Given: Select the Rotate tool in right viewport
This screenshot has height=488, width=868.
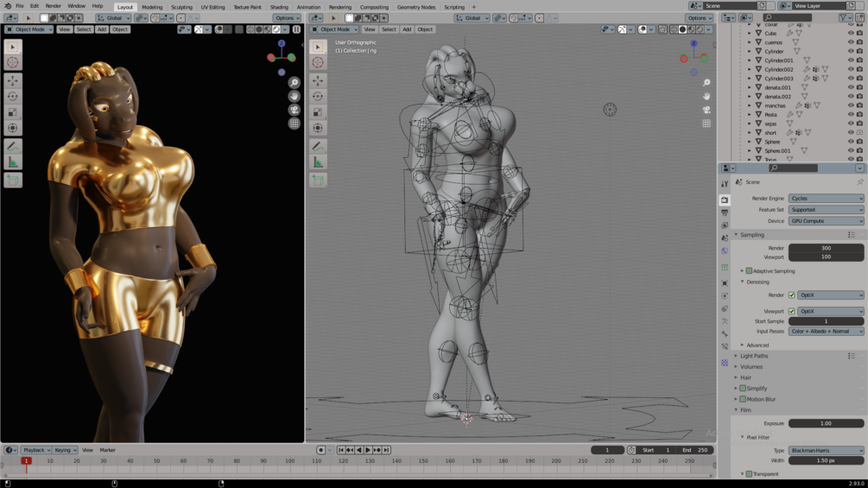Looking at the screenshot, I should coord(318,96).
